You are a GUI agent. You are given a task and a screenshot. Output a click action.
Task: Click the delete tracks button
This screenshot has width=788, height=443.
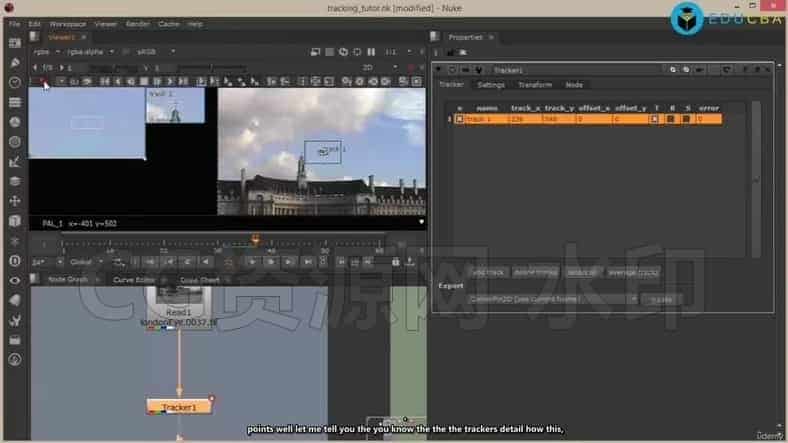[536, 273]
